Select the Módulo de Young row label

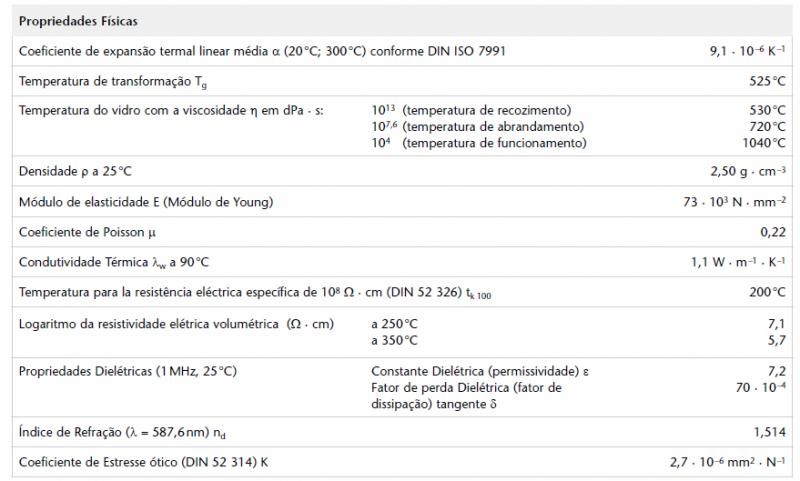point(146,202)
